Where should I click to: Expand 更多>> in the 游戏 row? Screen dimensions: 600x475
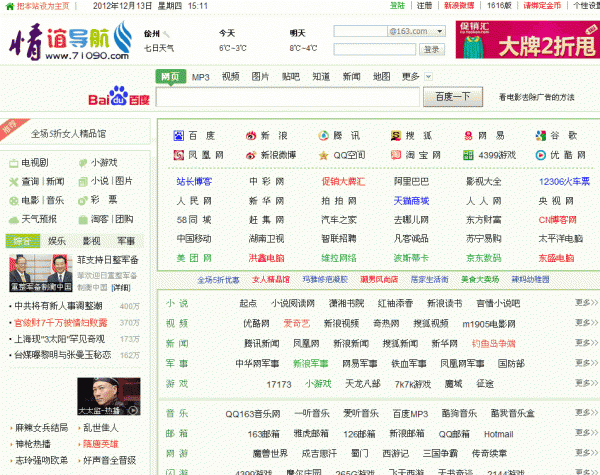[x=587, y=383]
